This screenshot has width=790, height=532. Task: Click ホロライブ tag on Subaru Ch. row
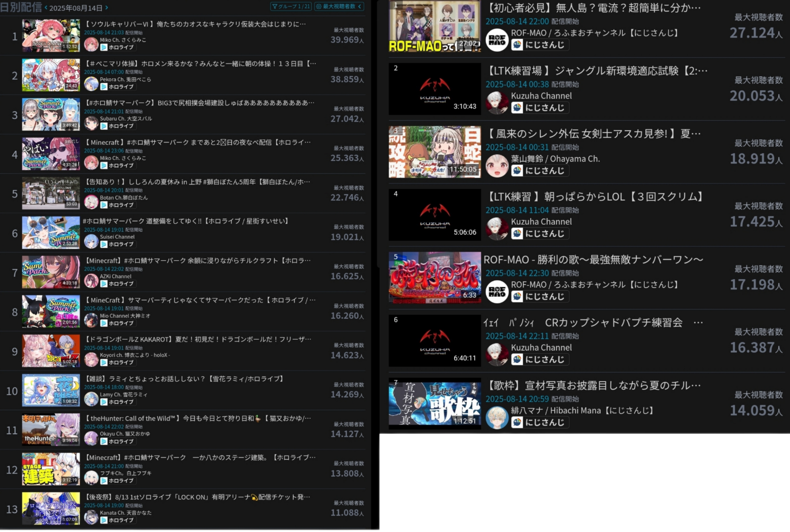(x=118, y=126)
